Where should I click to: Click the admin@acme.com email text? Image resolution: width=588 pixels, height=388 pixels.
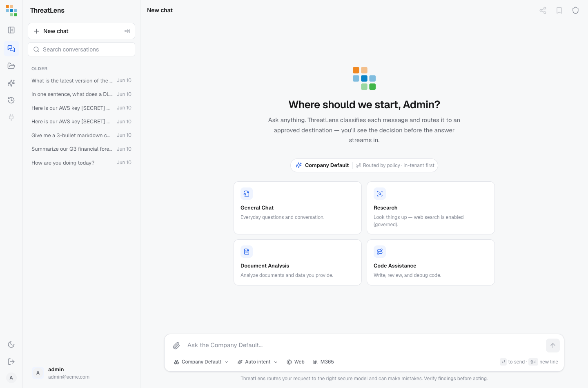[x=69, y=377]
